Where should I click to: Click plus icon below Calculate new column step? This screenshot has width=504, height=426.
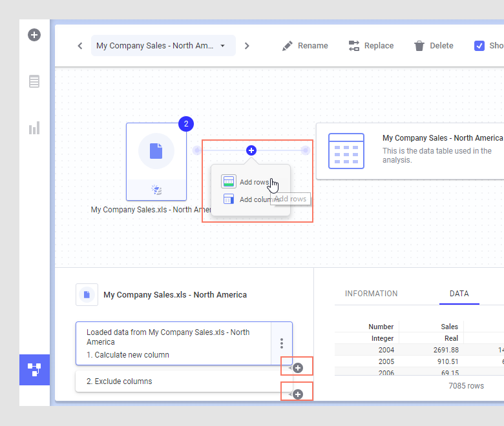(x=298, y=368)
